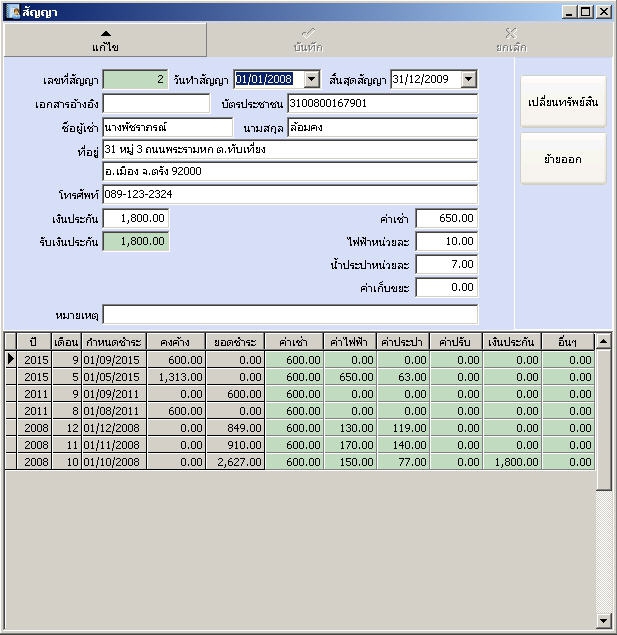Click the นามสกุล surname field

pyautogui.click(x=383, y=128)
